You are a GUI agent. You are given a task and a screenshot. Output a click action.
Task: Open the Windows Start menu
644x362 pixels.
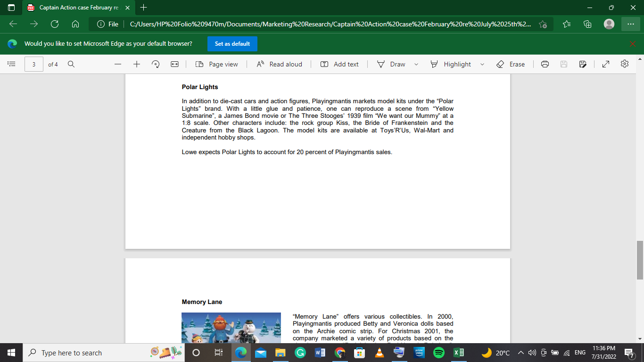click(x=11, y=353)
